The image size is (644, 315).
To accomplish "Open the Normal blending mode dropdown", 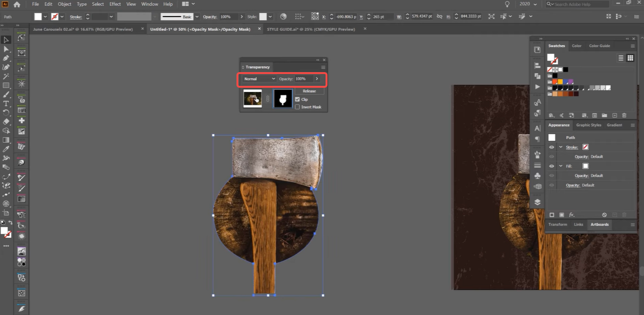I will [259, 79].
